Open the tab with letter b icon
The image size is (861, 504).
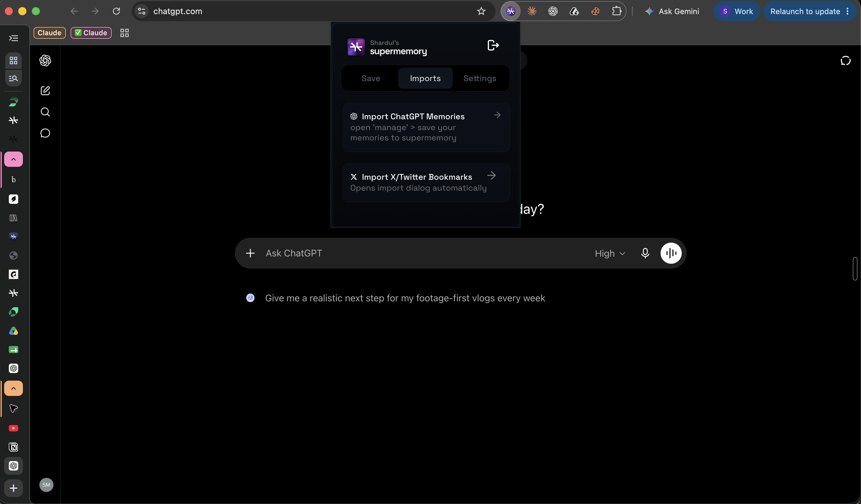pyautogui.click(x=13, y=180)
